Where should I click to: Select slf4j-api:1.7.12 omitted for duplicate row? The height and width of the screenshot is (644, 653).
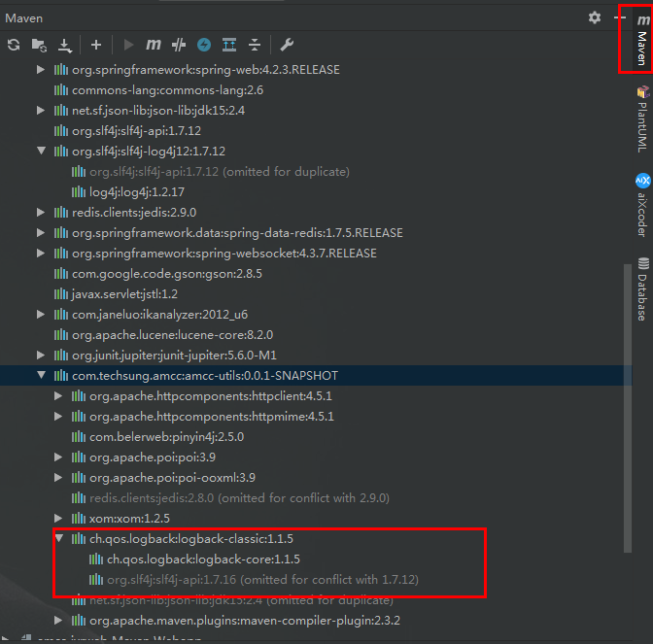point(220,172)
